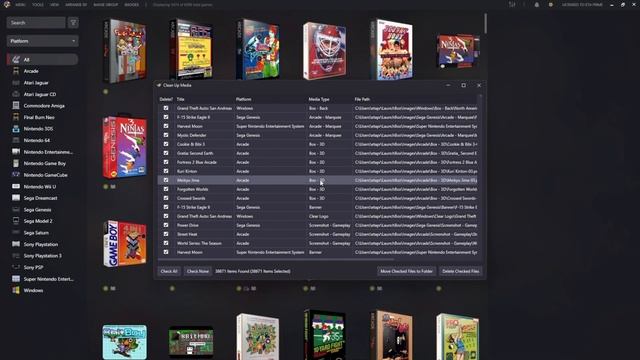Screen dimensions: 640x360
Task: Click the Final Burn Neo platform icon
Action: 16,117
